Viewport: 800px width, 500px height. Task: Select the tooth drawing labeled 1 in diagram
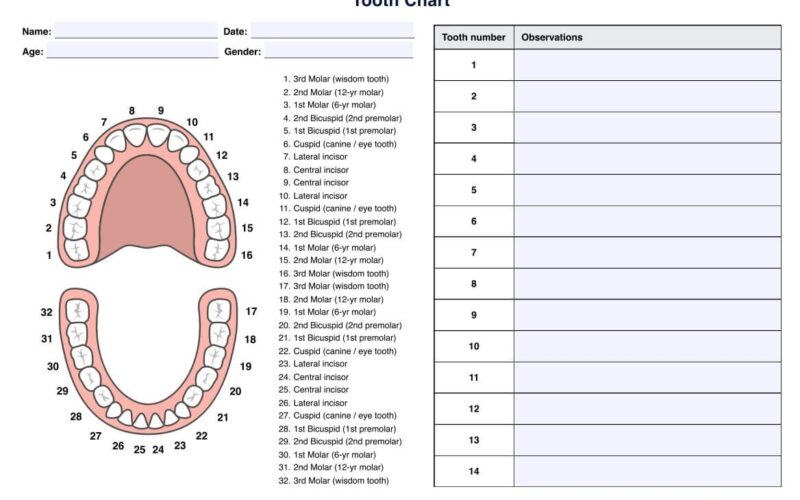pos(76,249)
